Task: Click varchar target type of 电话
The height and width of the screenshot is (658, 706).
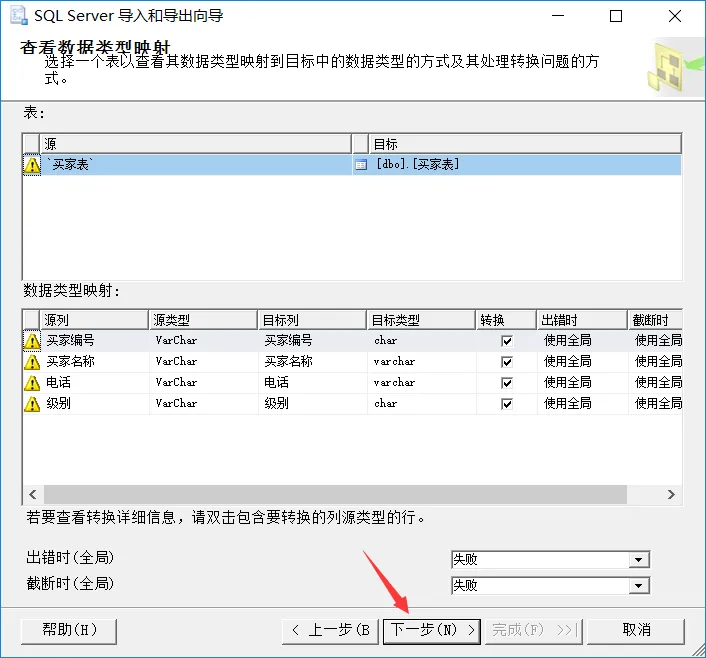Action: point(421,382)
